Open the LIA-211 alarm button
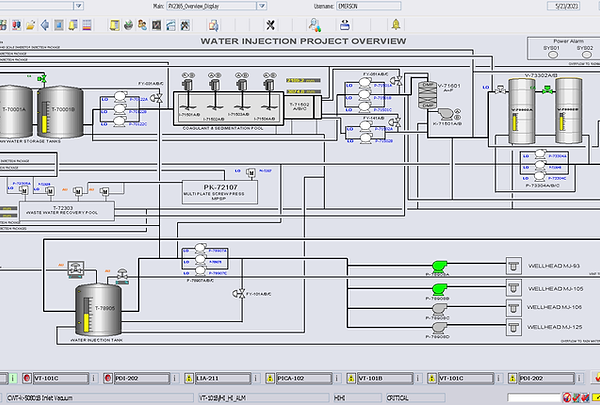Screen dimensions: 600x405 point(223,378)
